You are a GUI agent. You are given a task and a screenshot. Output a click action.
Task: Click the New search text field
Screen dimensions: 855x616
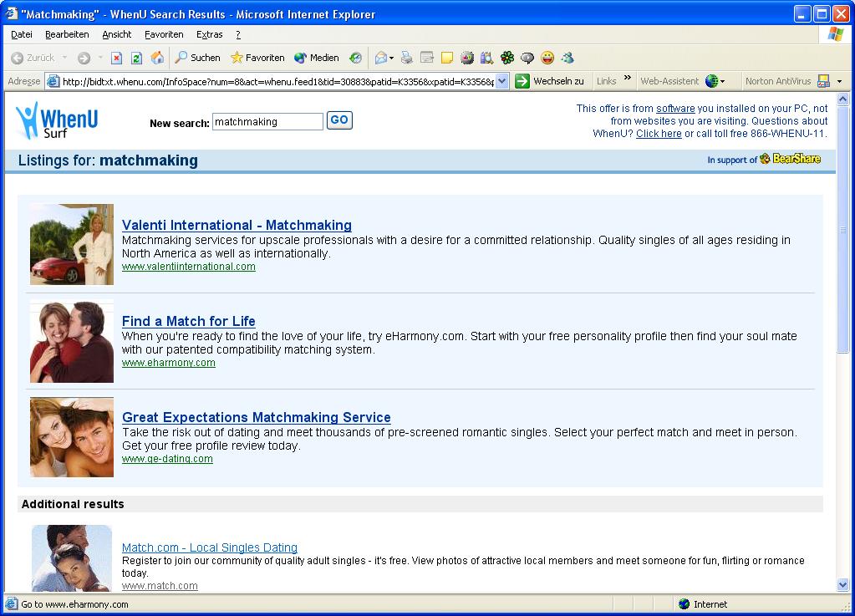pyautogui.click(x=267, y=121)
